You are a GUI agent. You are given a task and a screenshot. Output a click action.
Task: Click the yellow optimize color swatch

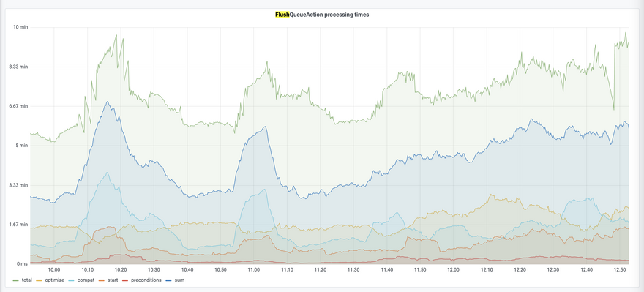point(40,280)
